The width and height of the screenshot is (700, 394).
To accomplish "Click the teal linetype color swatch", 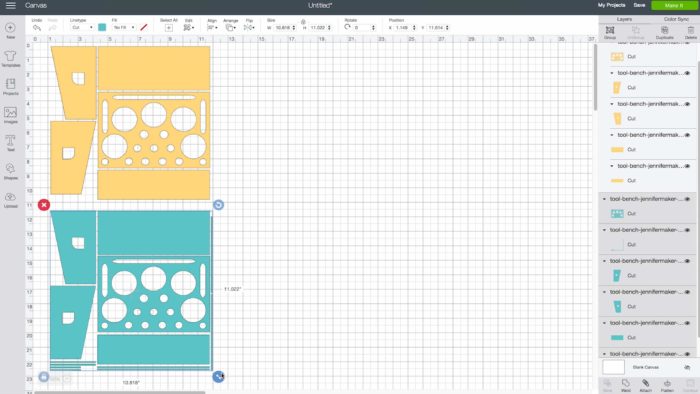I will [102, 28].
